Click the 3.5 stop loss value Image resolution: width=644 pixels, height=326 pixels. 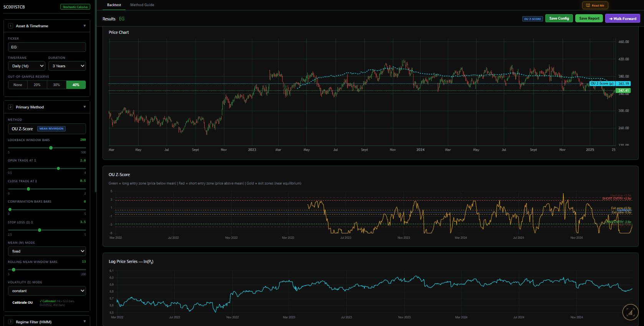pyautogui.click(x=83, y=222)
